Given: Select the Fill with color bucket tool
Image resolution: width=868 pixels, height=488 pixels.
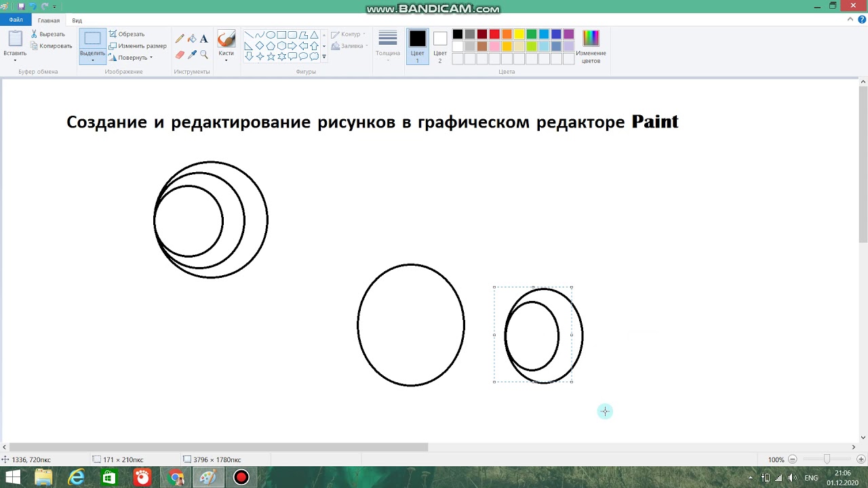Looking at the screenshot, I should [192, 39].
